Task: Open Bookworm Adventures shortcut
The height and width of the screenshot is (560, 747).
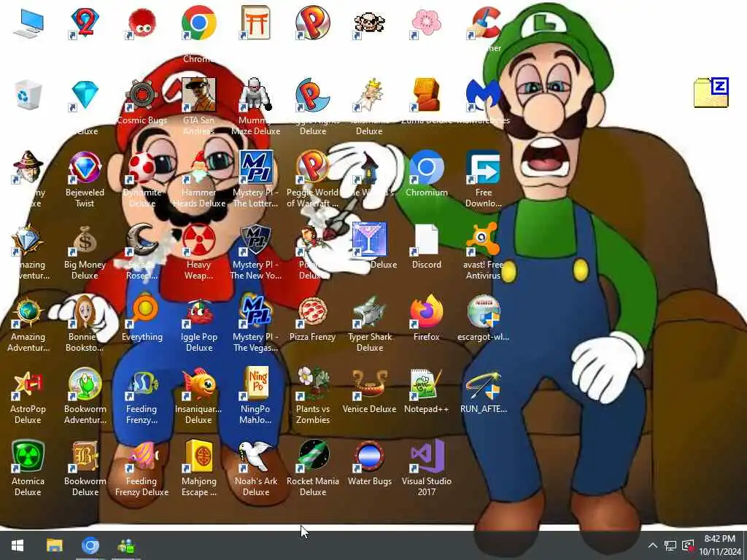Action: pos(85,384)
